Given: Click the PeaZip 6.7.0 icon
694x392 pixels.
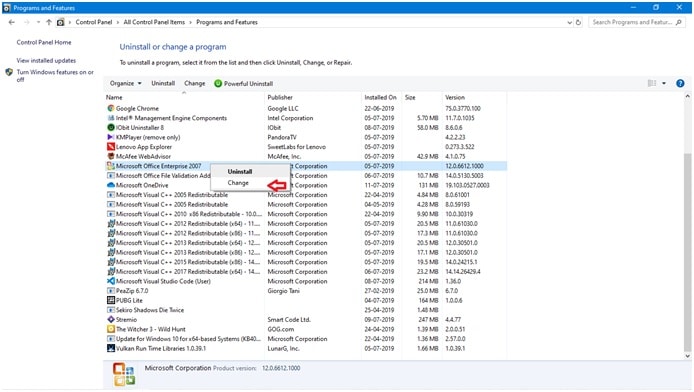Looking at the screenshot, I should coord(111,291).
